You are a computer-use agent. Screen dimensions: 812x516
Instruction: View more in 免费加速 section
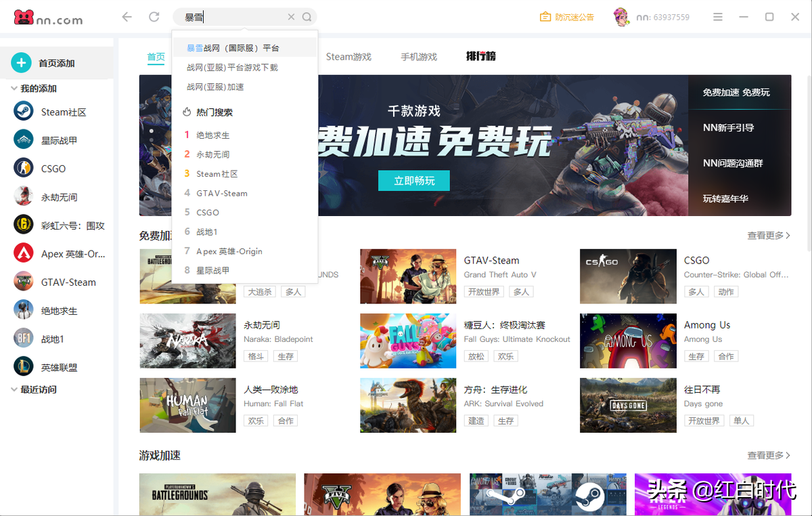pos(769,236)
